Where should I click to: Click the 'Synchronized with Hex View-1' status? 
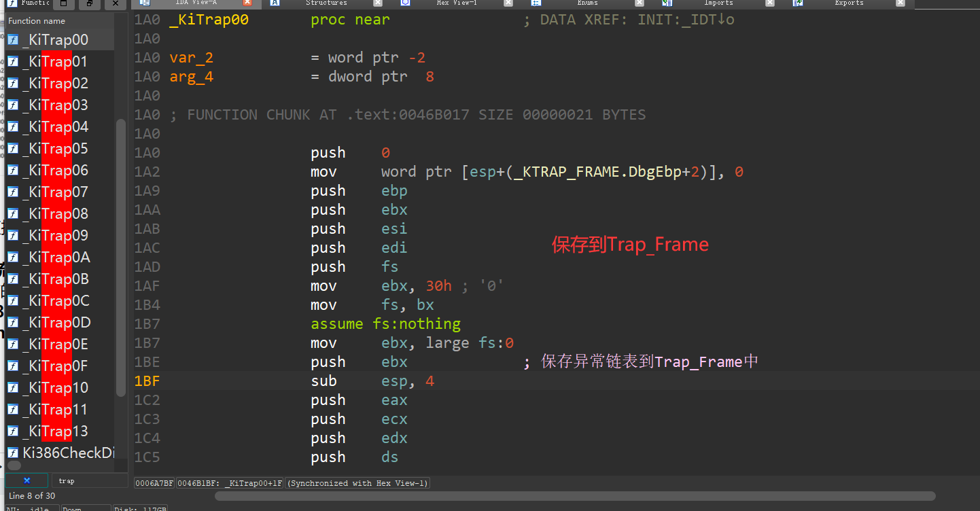pyautogui.click(x=357, y=483)
